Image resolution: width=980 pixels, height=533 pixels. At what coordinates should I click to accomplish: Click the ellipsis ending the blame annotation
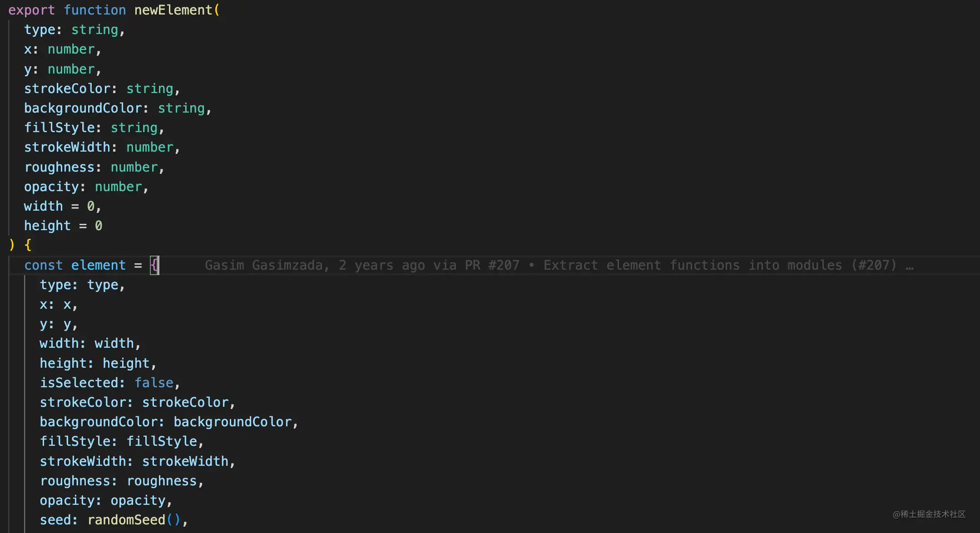[x=910, y=265]
